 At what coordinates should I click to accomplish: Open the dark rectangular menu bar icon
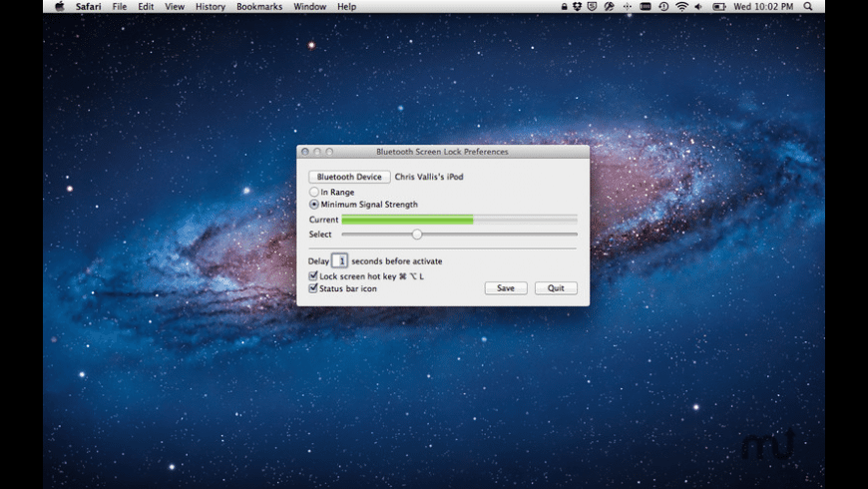pos(645,7)
